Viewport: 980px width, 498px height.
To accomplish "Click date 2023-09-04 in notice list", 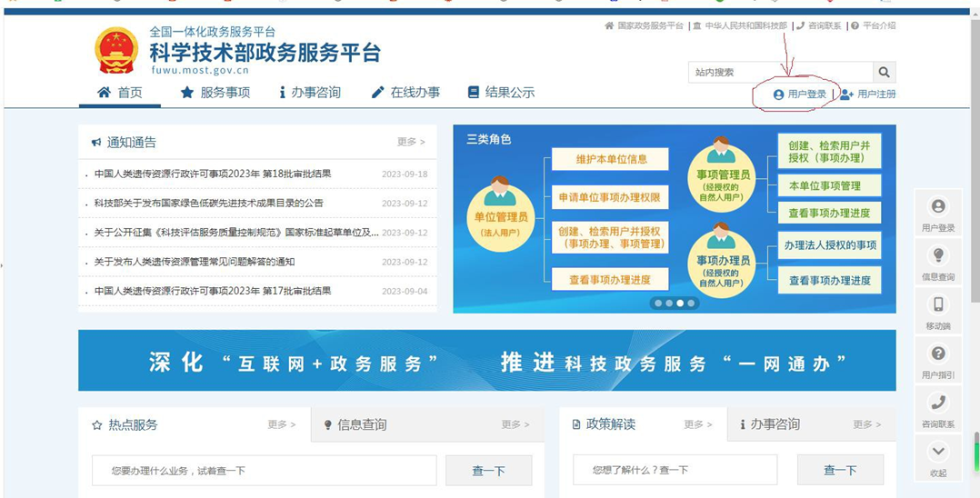I will 405,291.
